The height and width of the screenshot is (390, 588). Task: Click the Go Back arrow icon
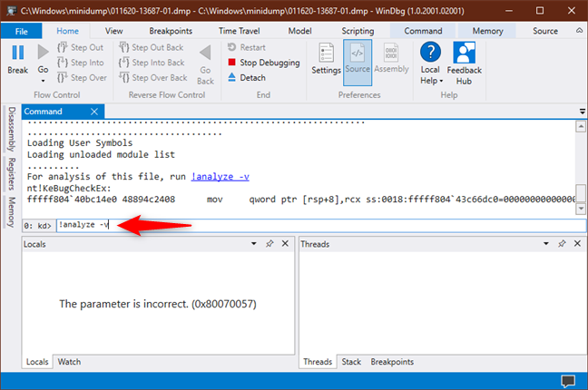click(x=205, y=53)
